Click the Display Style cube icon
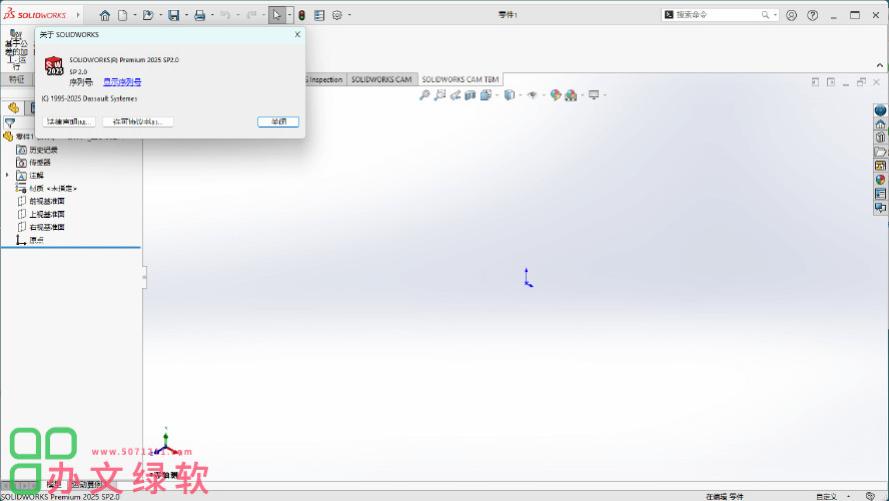Image resolution: width=889 pixels, height=501 pixels. pos(509,95)
